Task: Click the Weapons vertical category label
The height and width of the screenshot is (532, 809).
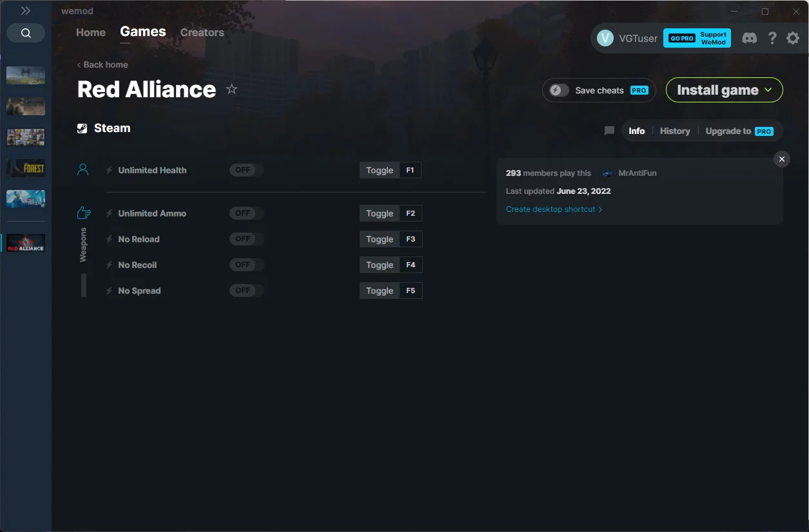Action: (83, 245)
